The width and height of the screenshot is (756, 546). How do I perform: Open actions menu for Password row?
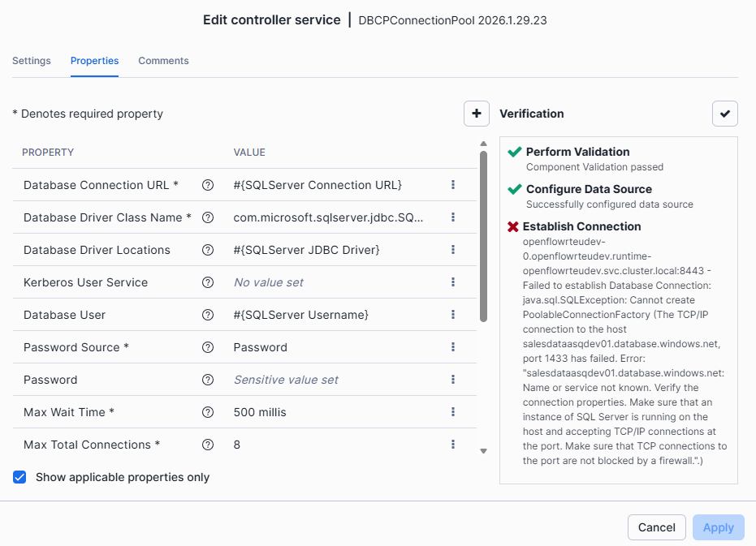(x=453, y=380)
